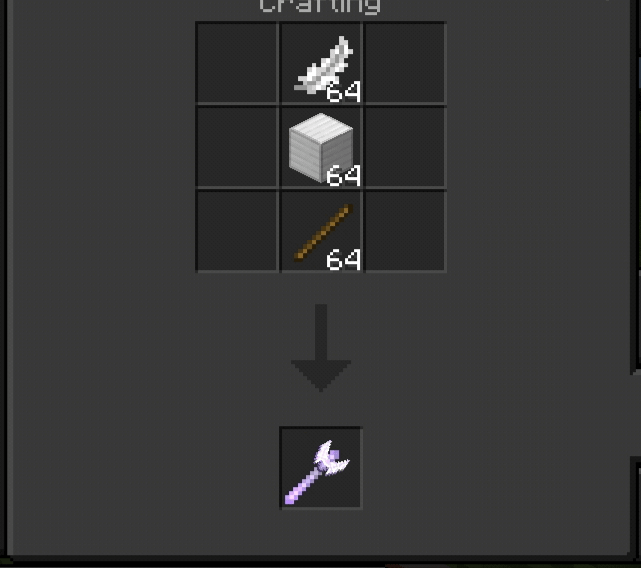Click the empty slot right of the iron block
The image size is (641, 568).
coord(404,147)
